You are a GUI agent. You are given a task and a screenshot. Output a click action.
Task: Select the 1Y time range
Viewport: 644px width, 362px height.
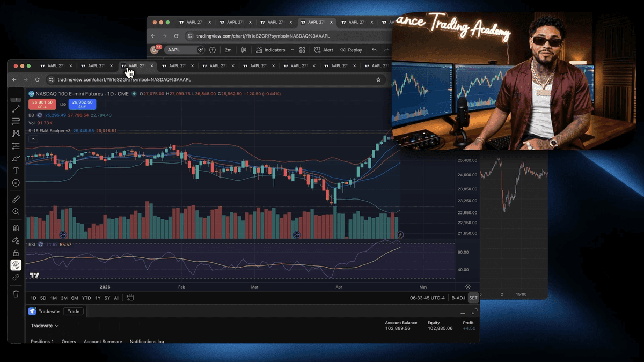pos(98,298)
